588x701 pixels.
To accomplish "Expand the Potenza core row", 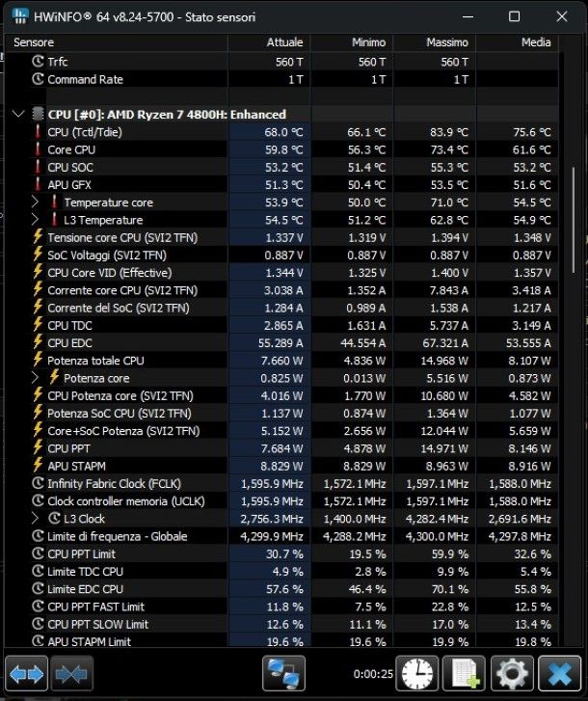I will pos(35,378).
